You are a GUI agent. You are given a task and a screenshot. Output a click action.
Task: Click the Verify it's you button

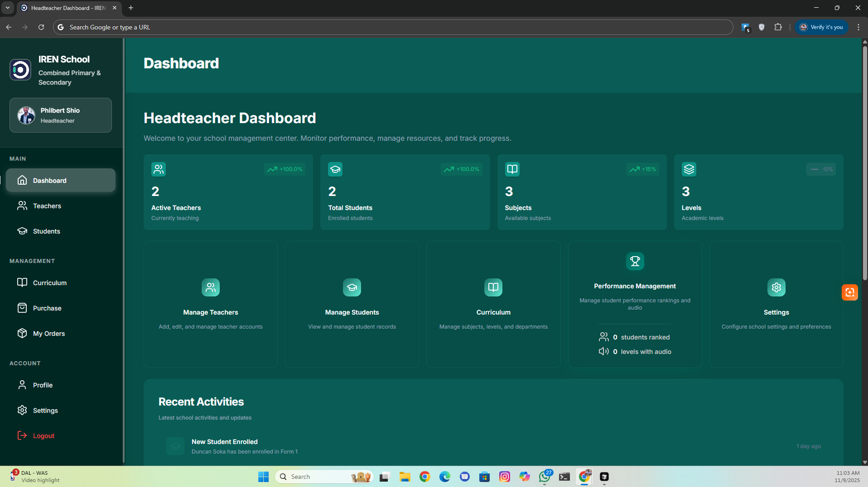[x=821, y=27]
